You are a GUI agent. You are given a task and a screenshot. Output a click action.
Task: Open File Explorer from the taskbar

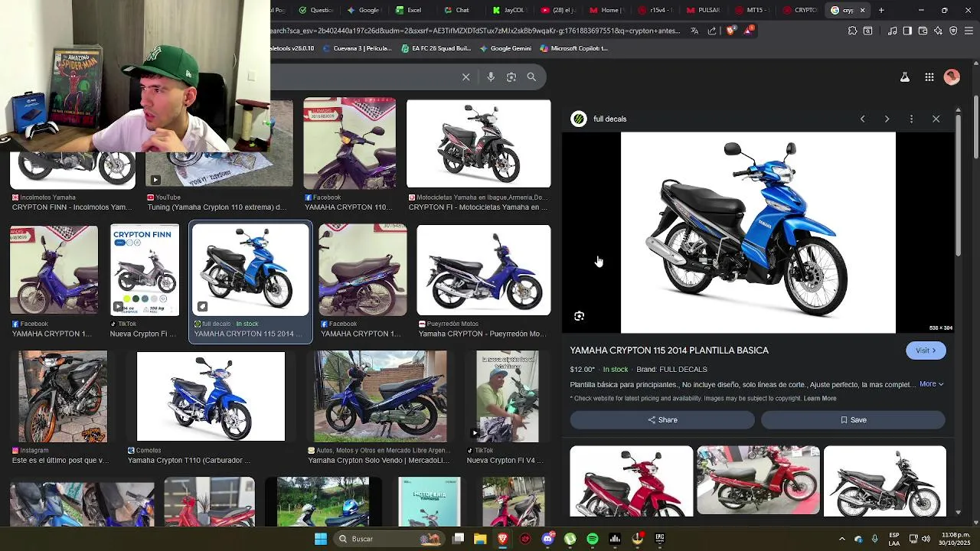480,539
